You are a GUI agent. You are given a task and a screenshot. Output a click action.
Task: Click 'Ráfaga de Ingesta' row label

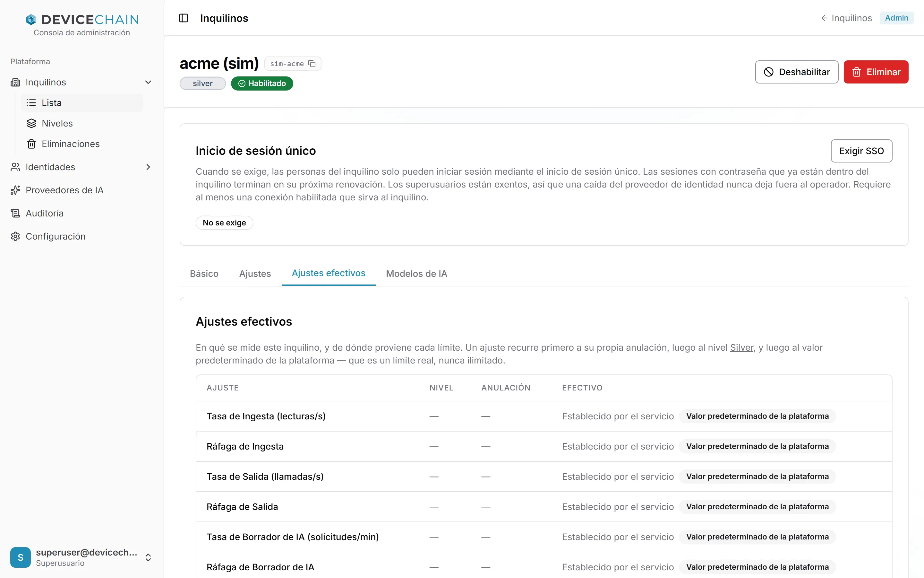[x=245, y=446]
